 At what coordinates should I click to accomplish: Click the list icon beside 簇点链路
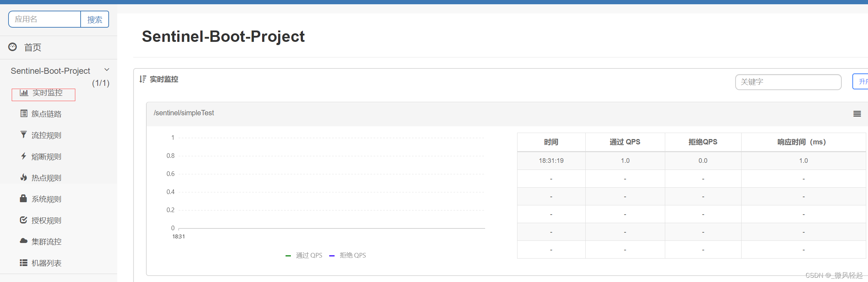[x=24, y=114]
